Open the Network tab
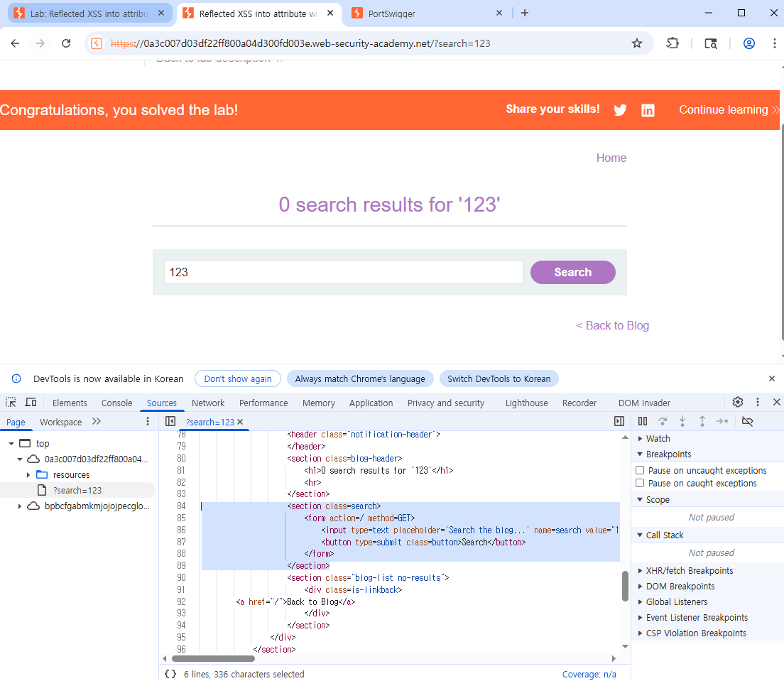The height and width of the screenshot is (681, 784). pyautogui.click(x=208, y=403)
